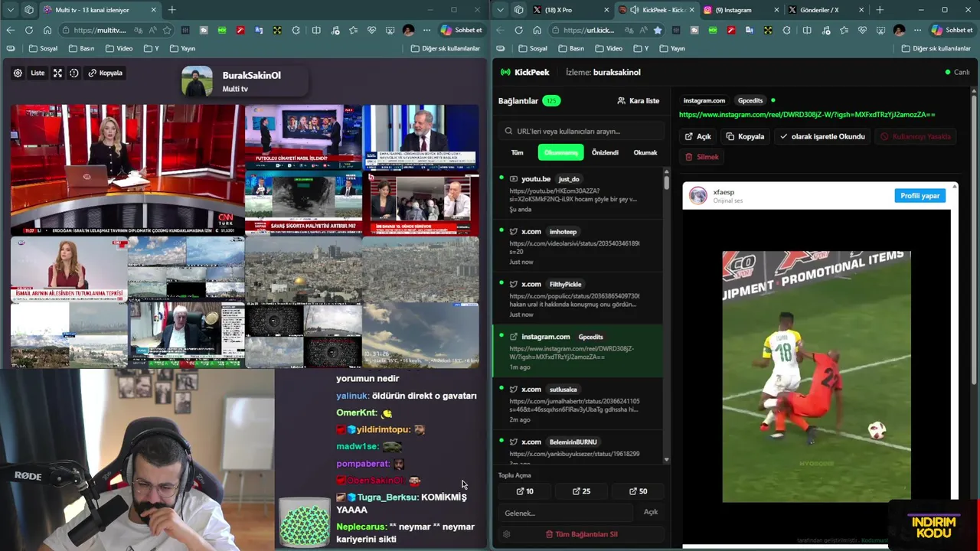Open the x.com link from imhoteep

click(578, 246)
